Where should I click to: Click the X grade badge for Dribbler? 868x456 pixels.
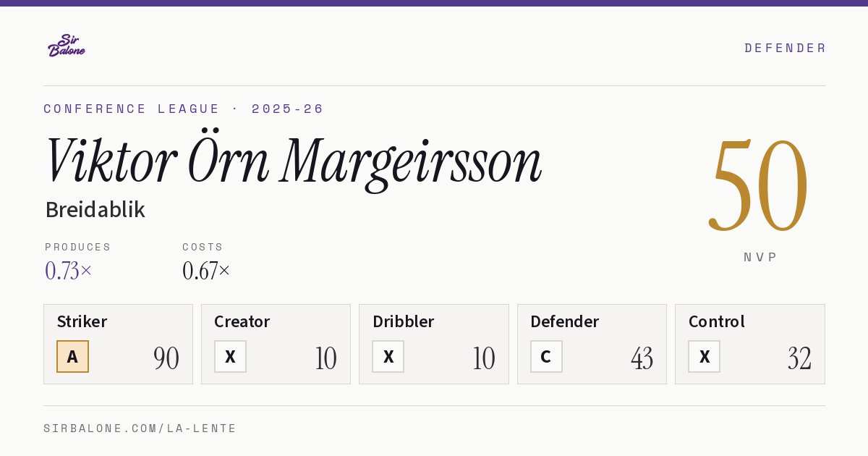point(388,357)
